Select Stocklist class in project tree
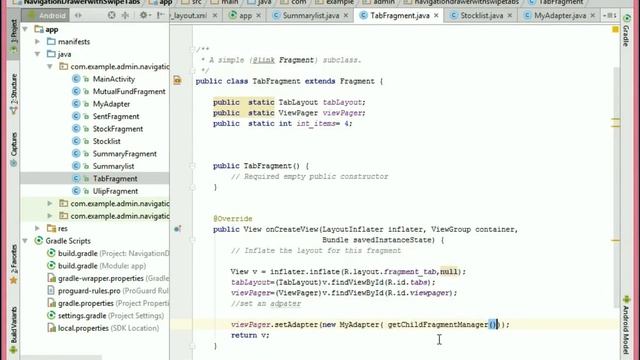The width and height of the screenshot is (640, 360). [x=107, y=141]
